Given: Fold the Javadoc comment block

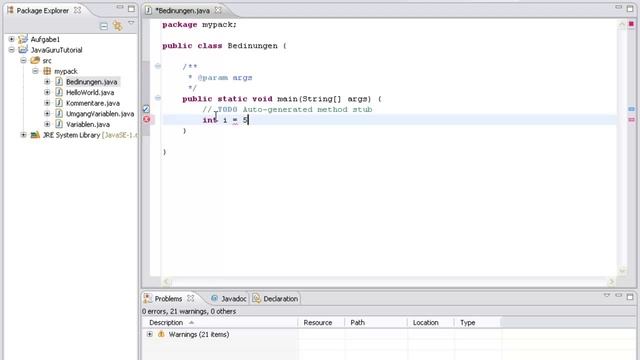Looking at the screenshot, I should 158,66.
